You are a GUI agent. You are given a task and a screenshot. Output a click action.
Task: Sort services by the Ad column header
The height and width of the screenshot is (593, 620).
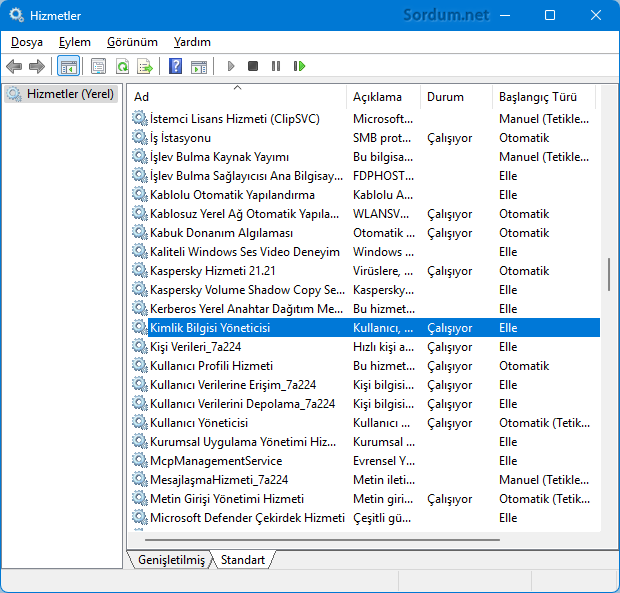236,97
